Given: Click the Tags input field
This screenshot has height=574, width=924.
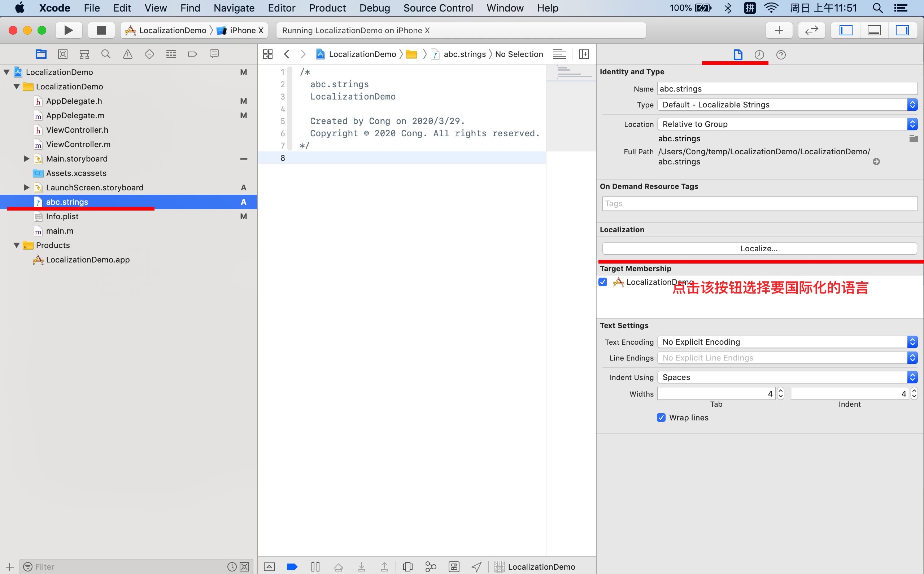Looking at the screenshot, I should [x=759, y=204].
